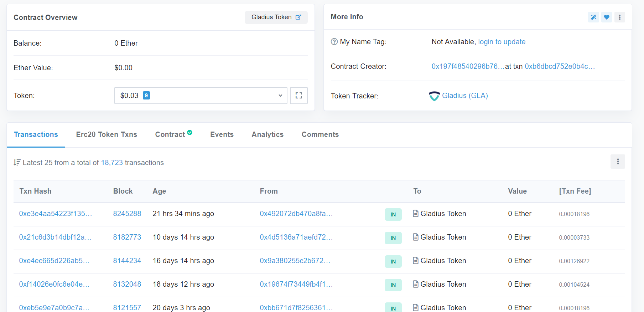This screenshot has width=644, height=312.
Task: Click the contract file icon in block 8245288 row
Action: click(416, 214)
